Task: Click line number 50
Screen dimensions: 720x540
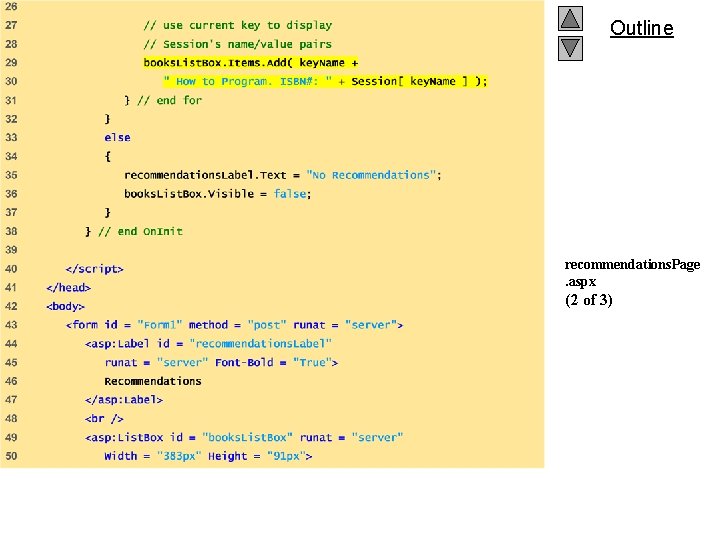Action: 11,456
